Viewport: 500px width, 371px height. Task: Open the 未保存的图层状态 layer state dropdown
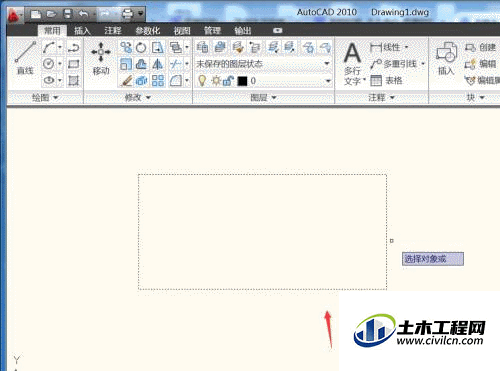(x=263, y=64)
